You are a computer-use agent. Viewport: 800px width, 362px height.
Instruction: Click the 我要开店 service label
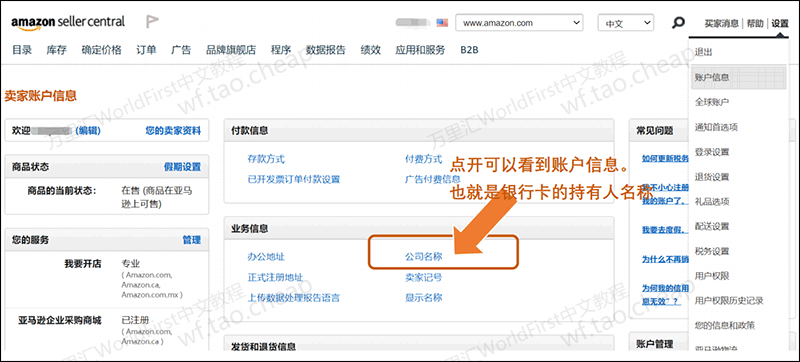coord(83,264)
